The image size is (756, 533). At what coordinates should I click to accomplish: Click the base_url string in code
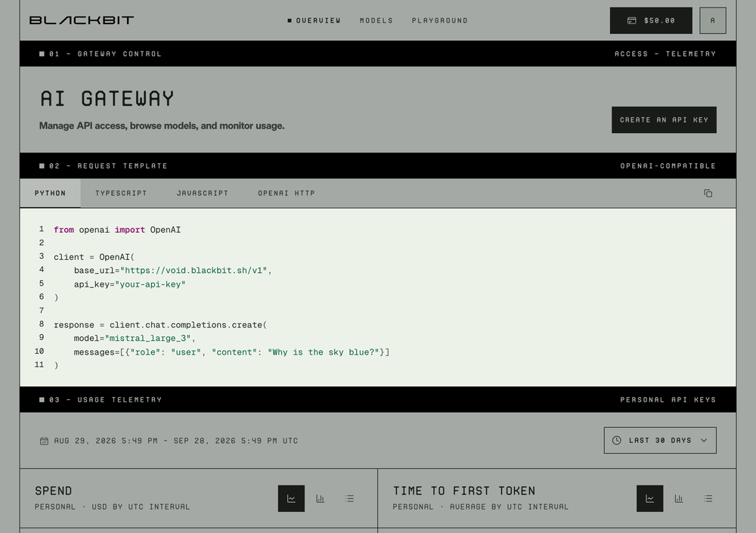click(x=194, y=271)
